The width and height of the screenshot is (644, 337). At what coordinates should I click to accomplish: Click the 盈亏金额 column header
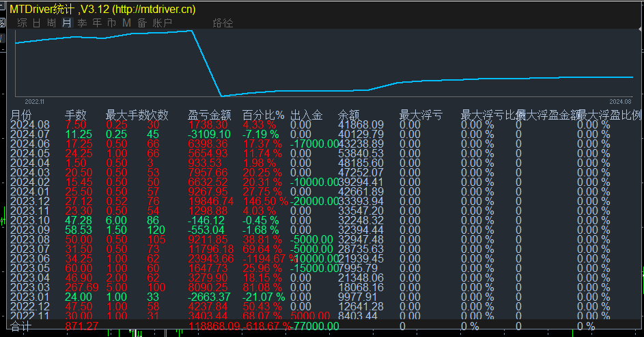(210, 115)
